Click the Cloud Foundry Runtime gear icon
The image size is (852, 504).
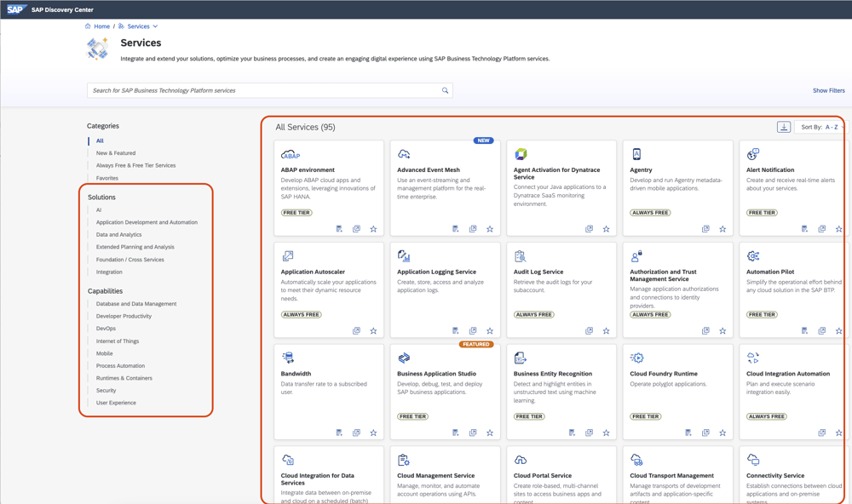(637, 358)
